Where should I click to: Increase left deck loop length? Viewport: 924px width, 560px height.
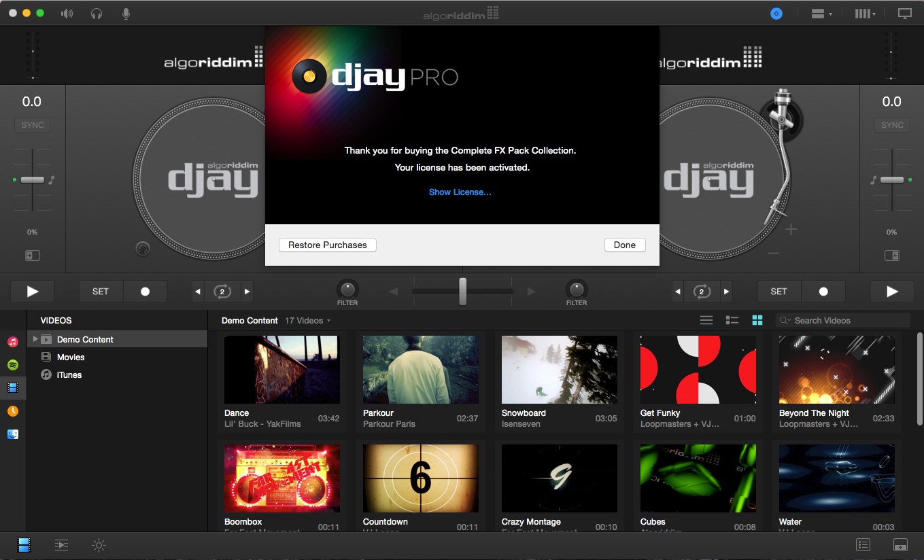coord(247,292)
